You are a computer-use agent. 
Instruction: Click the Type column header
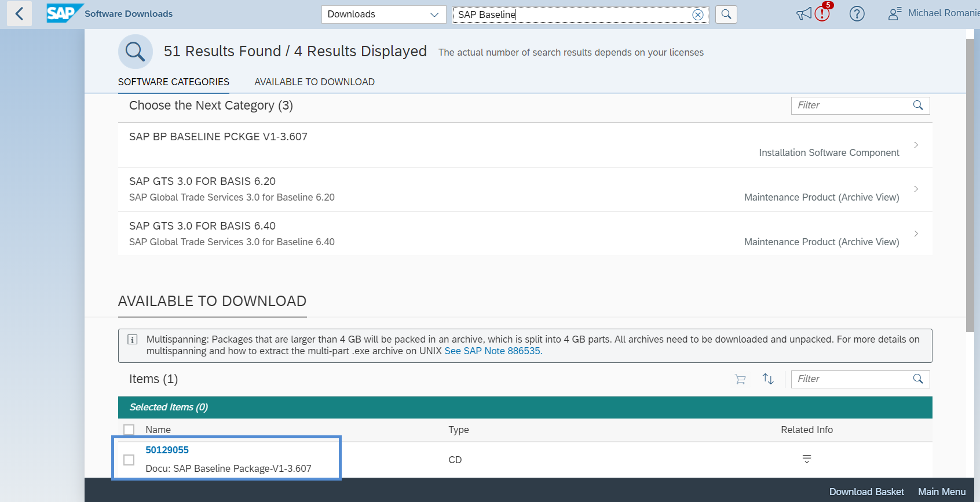pos(459,430)
